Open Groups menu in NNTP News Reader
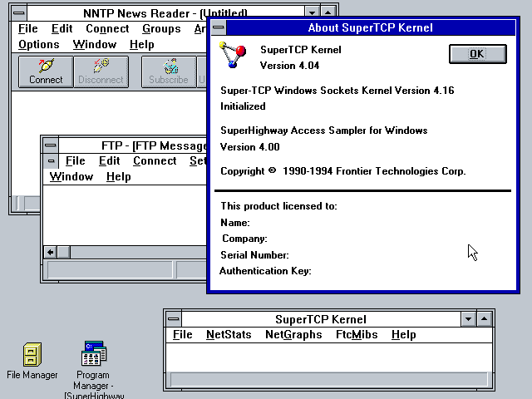532x399 pixels. pyautogui.click(x=161, y=29)
